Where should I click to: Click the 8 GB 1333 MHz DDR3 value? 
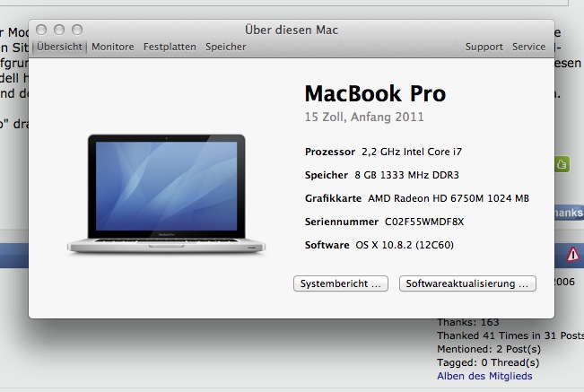point(406,175)
